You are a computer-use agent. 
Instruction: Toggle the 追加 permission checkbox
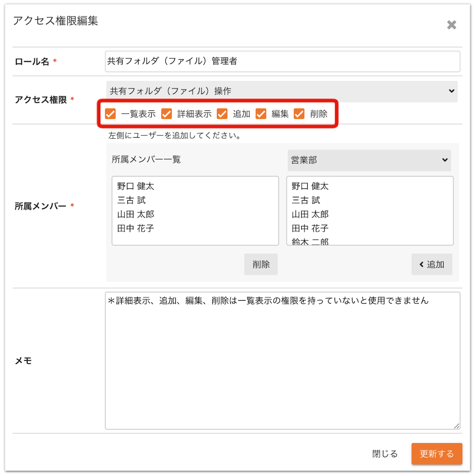click(x=222, y=114)
